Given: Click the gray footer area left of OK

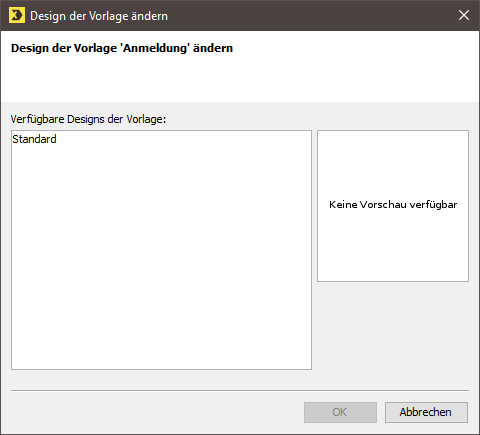Looking at the screenshot, I should (x=157, y=412).
